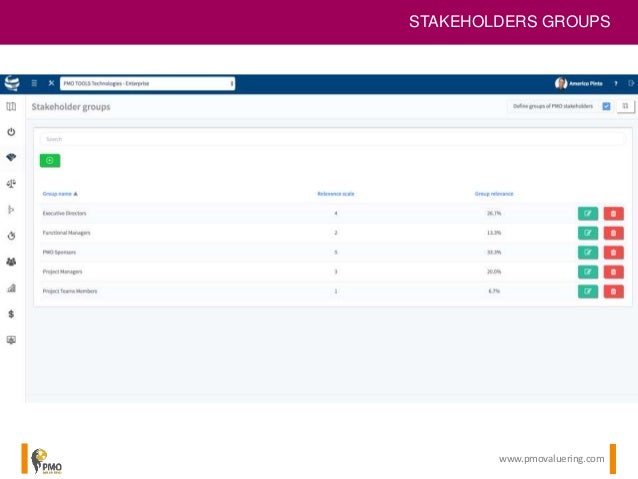Delete the Functional Managers group
The width and height of the screenshot is (638, 479).
(x=613, y=232)
